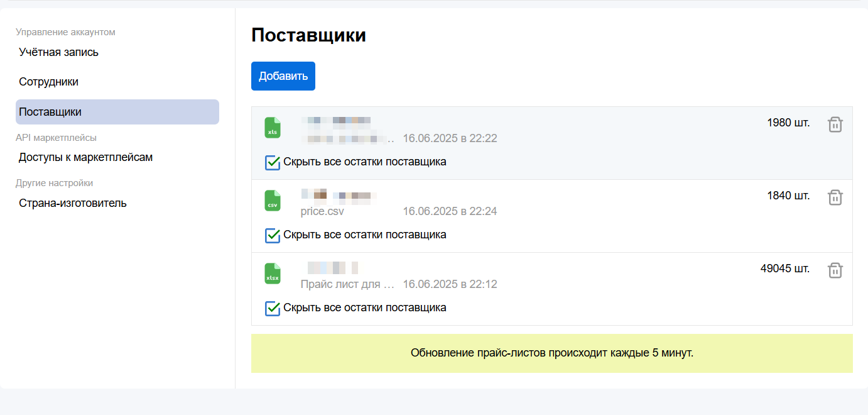Delete the supplier with 1840 шт.
Viewport: 868px width, 415px height.
click(835, 197)
